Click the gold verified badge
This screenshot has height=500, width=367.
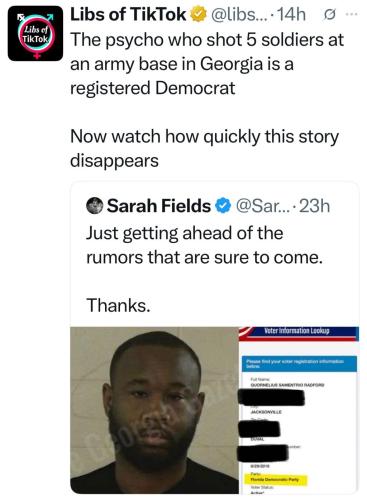[198, 15]
